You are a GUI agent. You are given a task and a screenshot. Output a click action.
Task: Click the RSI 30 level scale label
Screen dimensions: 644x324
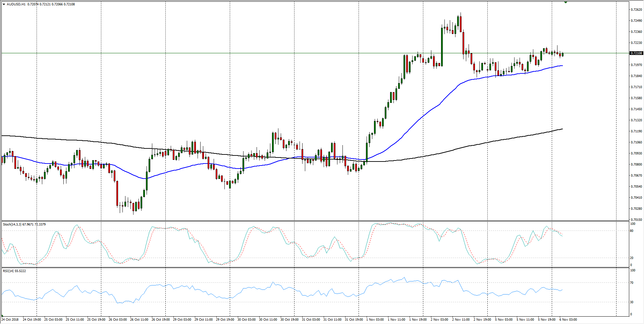(x=632, y=302)
